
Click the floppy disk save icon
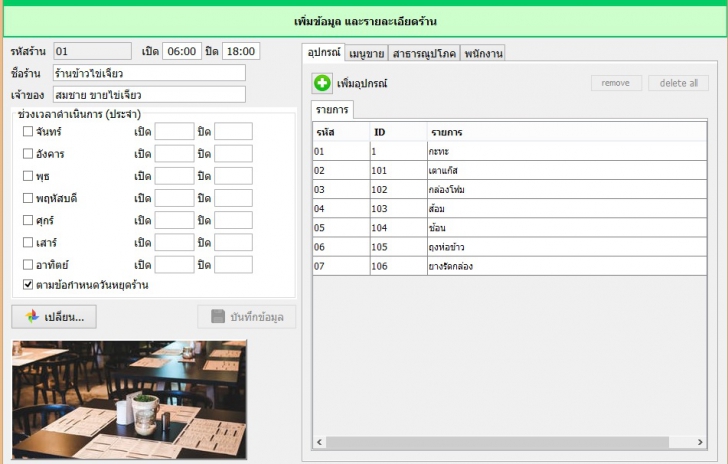coord(218,317)
